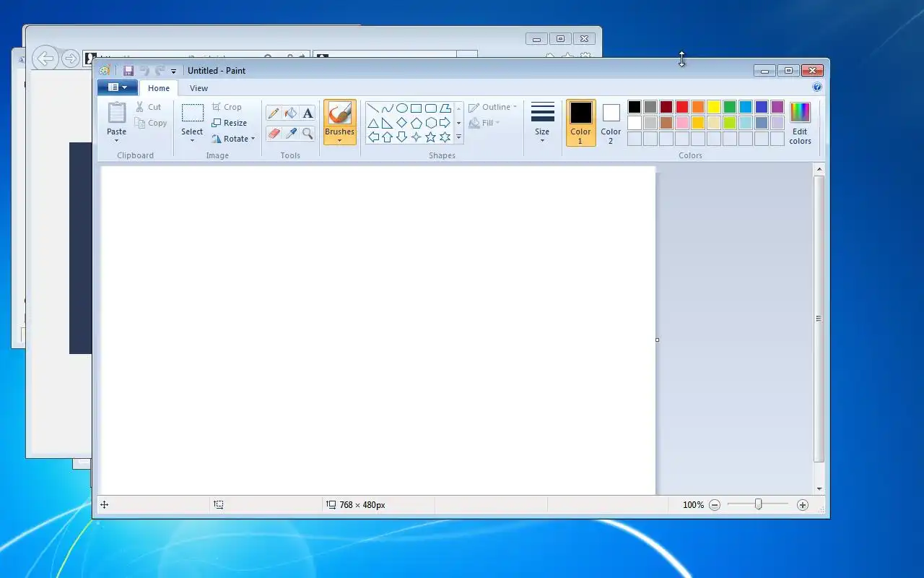Image resolution: width=924 pixels, height=578 pixels.
Task: Choose the Oval shape
Action: 402,108
